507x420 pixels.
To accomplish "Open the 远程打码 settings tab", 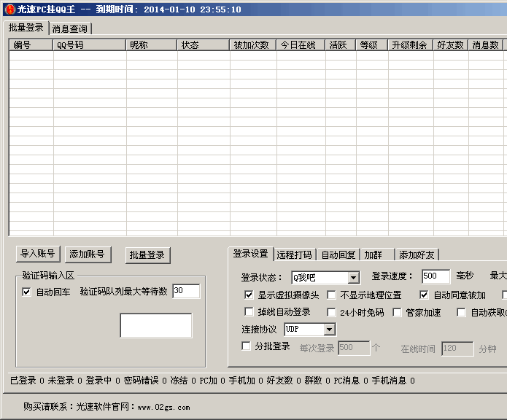I will coord(295,254).
